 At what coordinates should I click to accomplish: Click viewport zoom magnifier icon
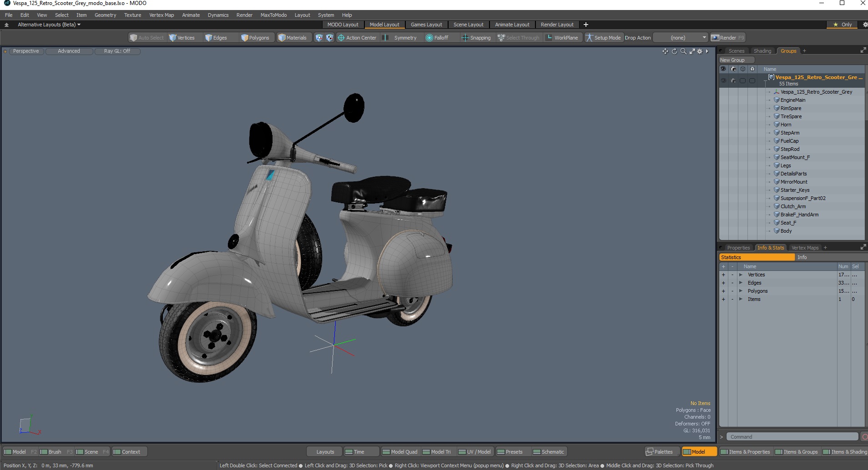[x=683, y=51]
